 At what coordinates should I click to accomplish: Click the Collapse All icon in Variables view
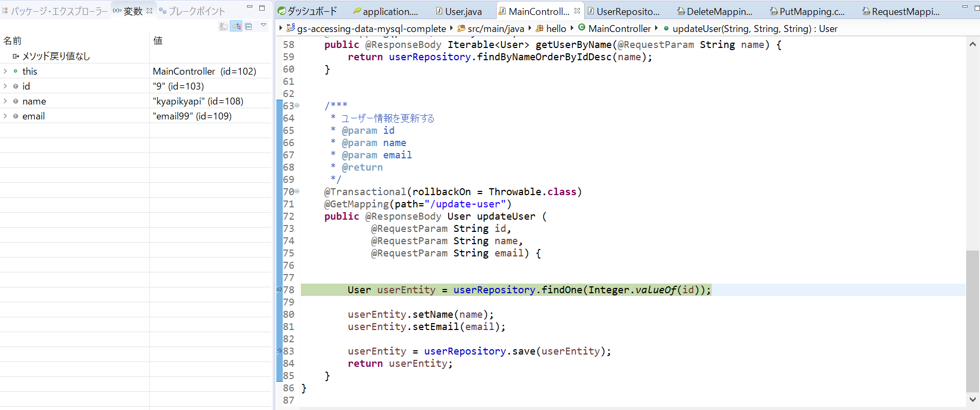pyautogui.click(x=249, y=26)
